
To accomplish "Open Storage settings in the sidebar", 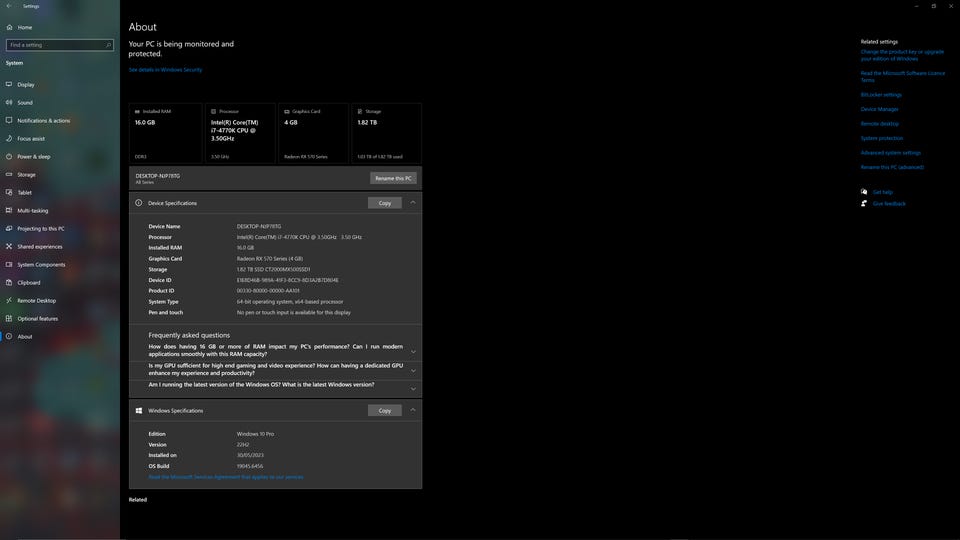I will point(26,174).
